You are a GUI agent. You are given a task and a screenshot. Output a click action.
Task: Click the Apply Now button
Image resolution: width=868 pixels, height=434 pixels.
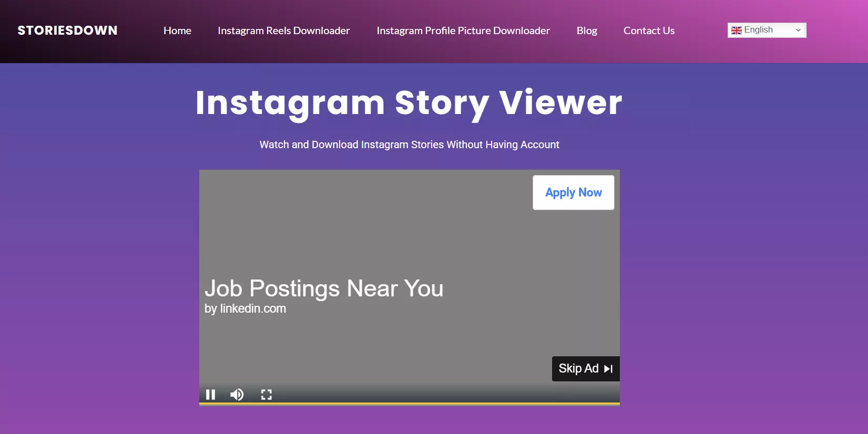pos(574,192)
